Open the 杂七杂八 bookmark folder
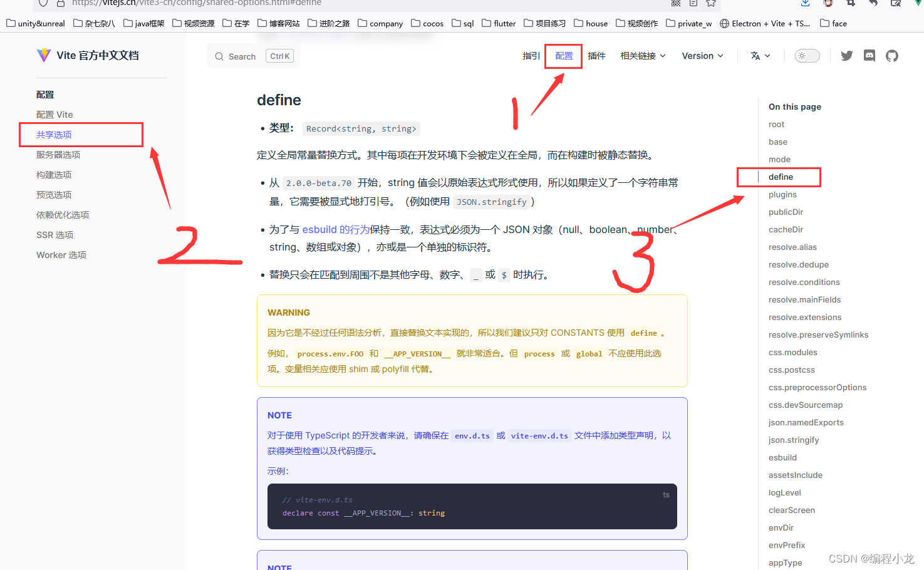This screenshot has width=924, height=570. [94, 23]
